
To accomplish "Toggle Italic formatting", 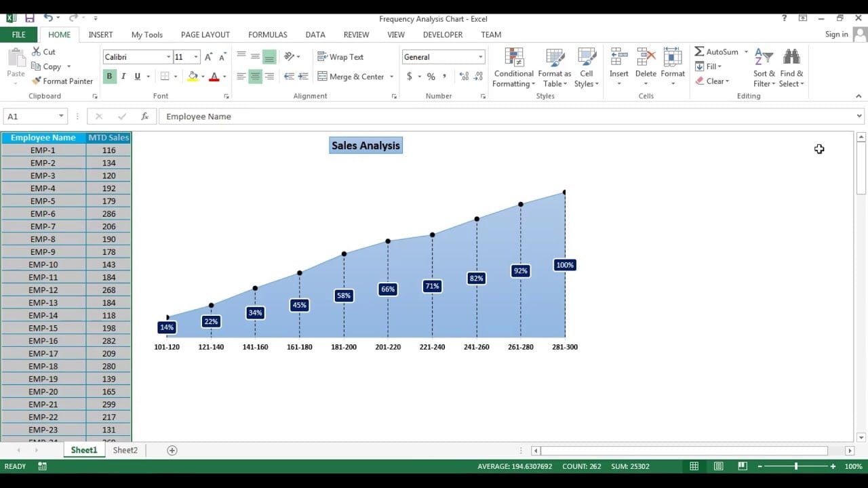I will [x=123, y=77].
